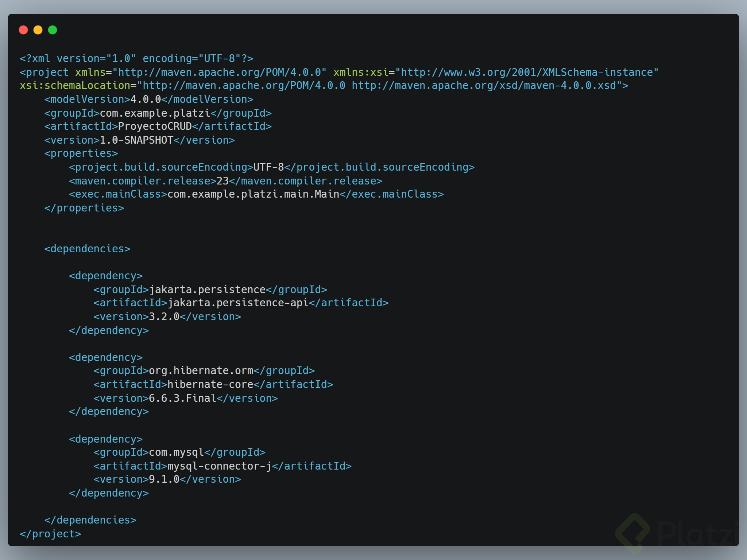Click the closing project tag
Image resolution: width=747 pixels, height=560 pixels.
click(50, 534)
